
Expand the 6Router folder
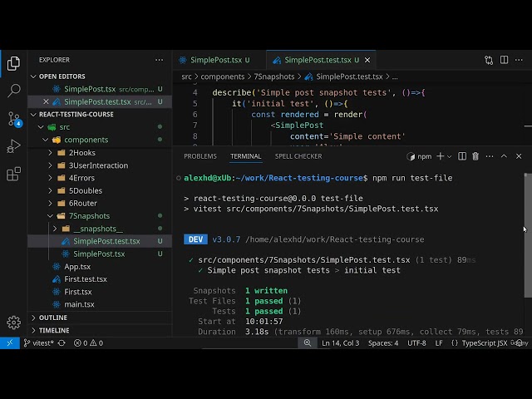pyautogui.click(x=100, y=203)
